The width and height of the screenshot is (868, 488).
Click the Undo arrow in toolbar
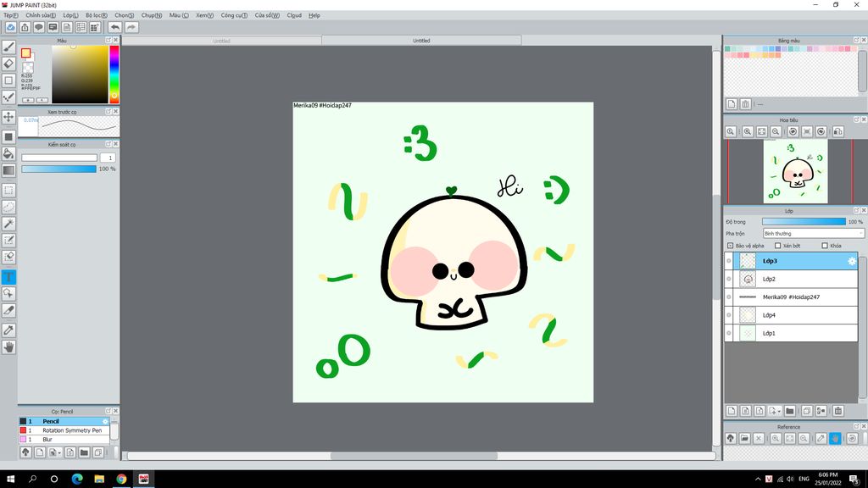[114, 27]
